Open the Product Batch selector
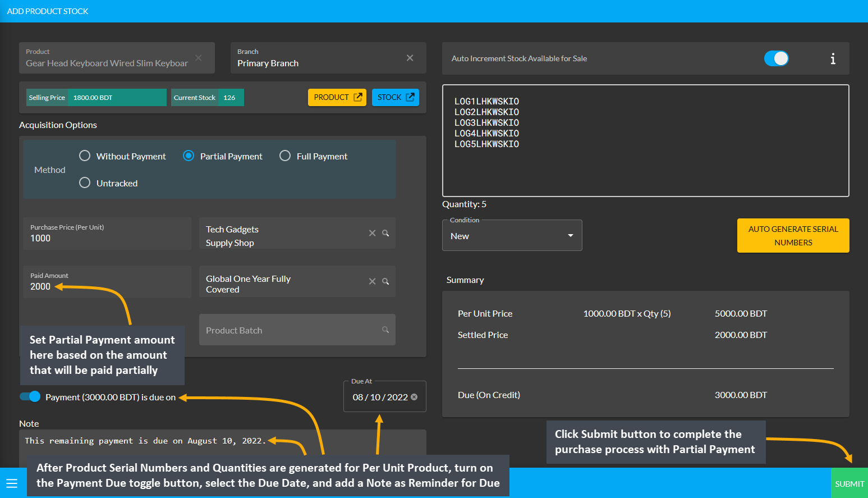 [297, 330]
